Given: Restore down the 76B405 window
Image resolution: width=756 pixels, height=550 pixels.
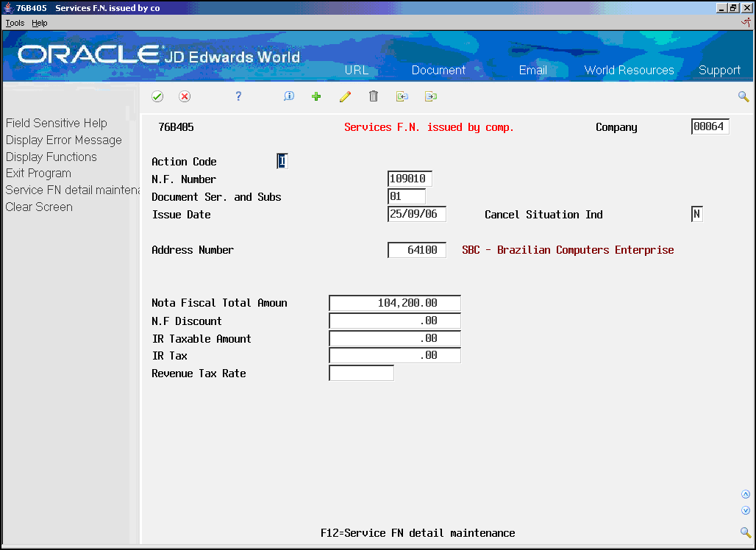Looking at the screenshot, I should [x=733, y=7].
